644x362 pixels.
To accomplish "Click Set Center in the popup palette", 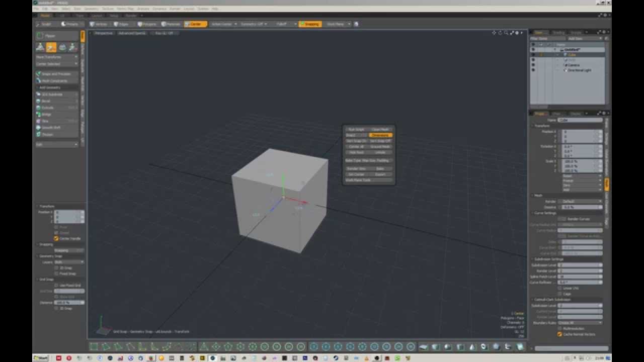I will [357, 174].
